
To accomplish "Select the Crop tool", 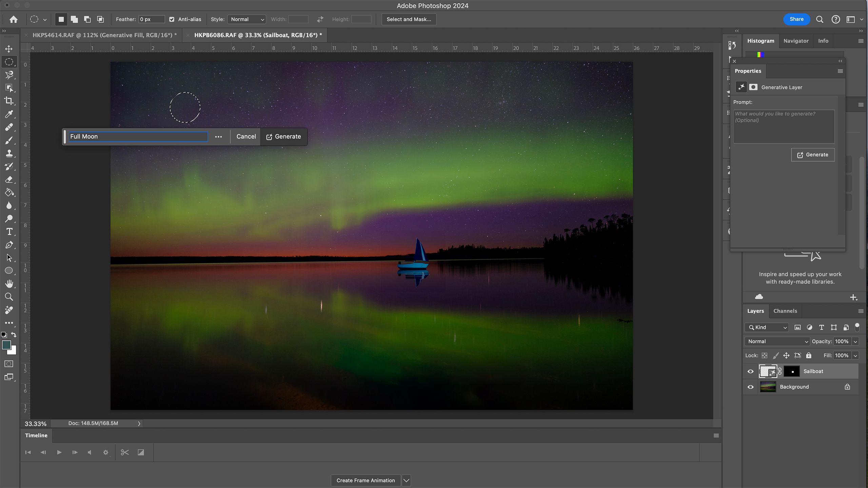I will click(9, 101).
